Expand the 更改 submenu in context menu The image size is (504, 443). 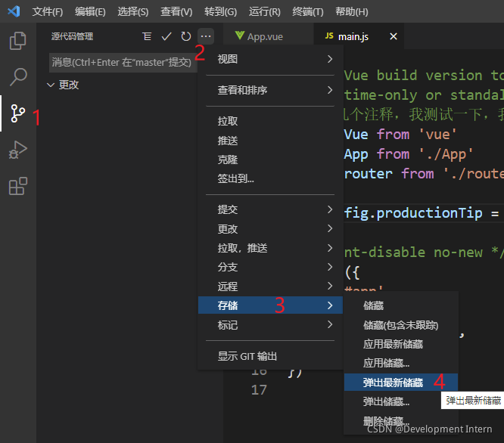[x=270, y=229]
